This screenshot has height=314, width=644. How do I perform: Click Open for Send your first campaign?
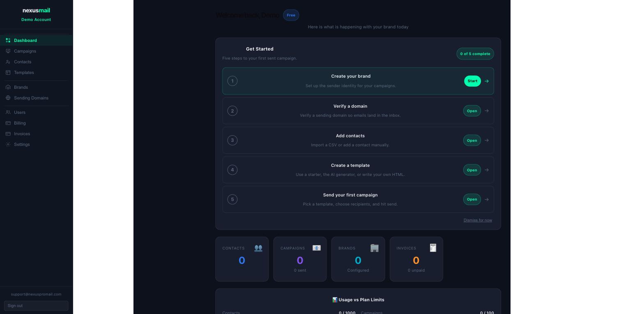(472, 199)
